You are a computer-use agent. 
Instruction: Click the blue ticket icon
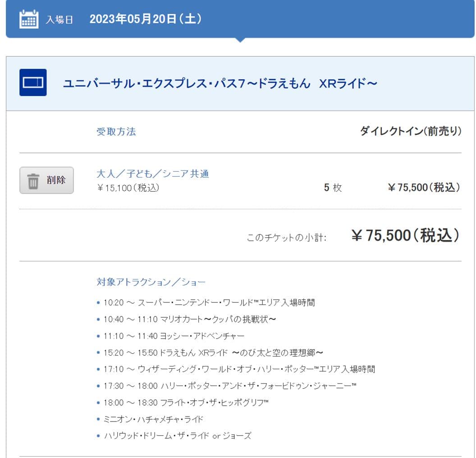(x=33, y=82)
